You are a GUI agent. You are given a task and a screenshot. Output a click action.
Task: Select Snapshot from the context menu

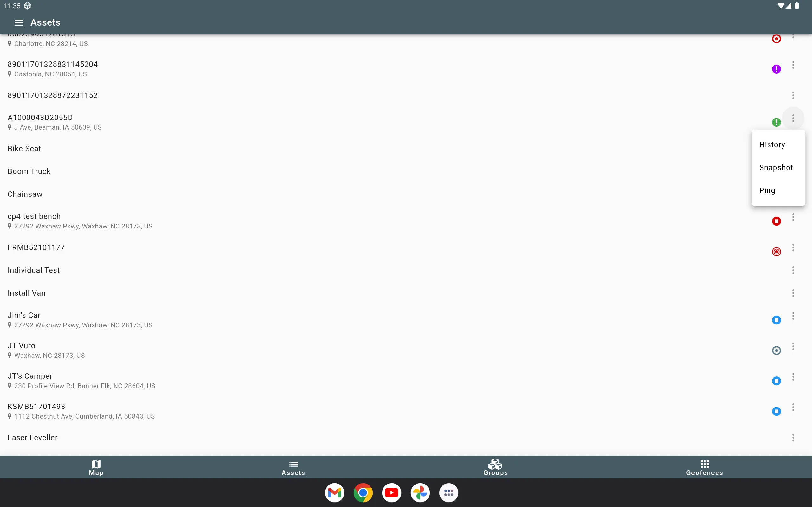pyautogui.click(x=775, y=168)
